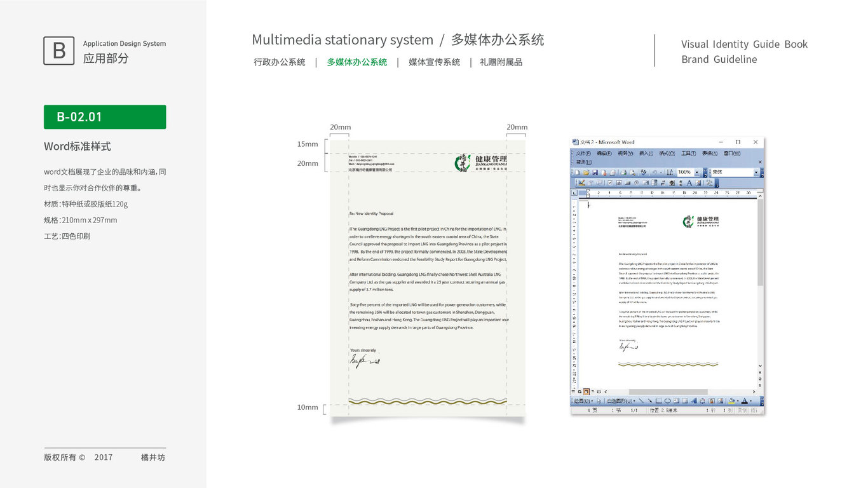The image size is (868, 488).
Task: Click the E-mail icon in Word toolbar
Action: tap(613, 172)
